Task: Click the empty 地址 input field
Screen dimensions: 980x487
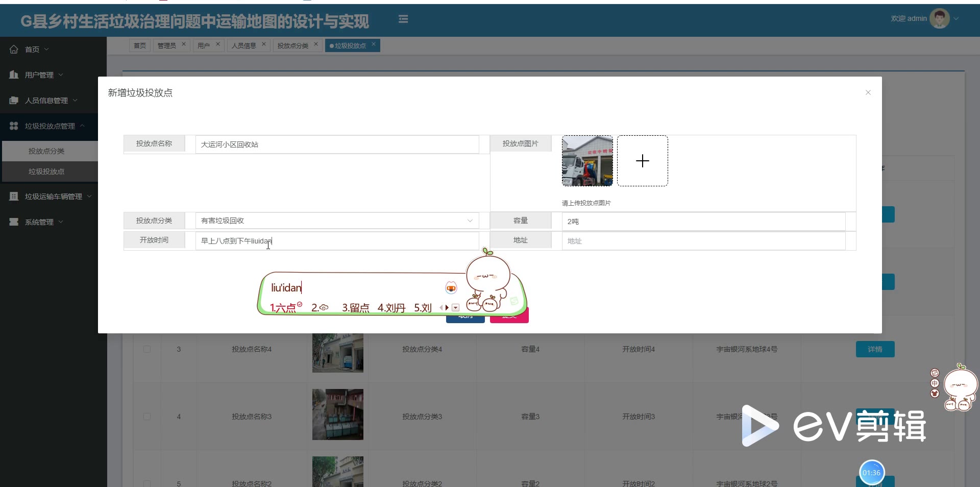Action: (x=703, y=241)
